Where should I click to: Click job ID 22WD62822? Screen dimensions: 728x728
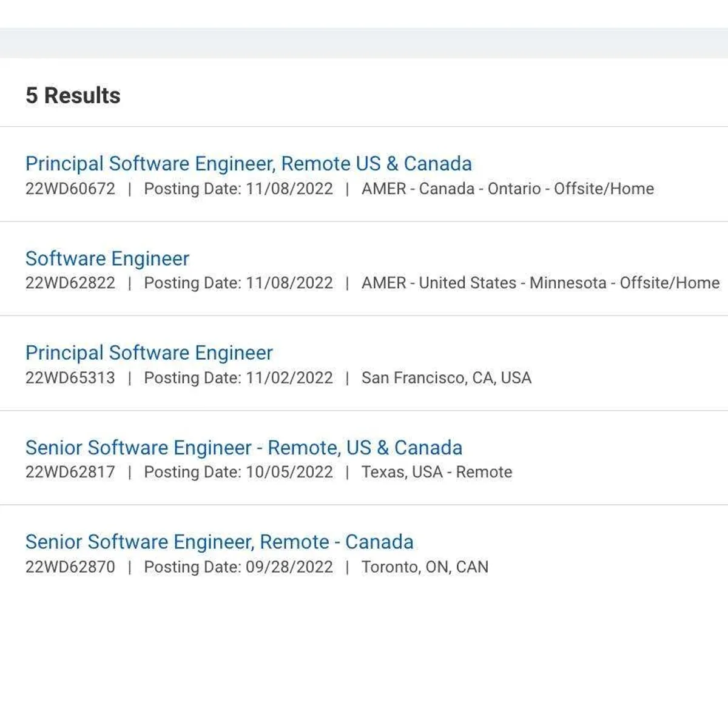coord(70,283)
